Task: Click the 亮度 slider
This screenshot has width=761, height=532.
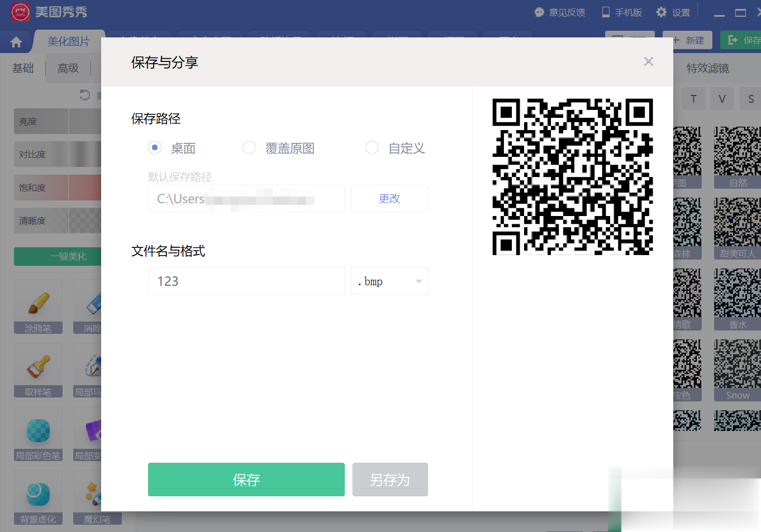Action: click(x=58, y=121)
